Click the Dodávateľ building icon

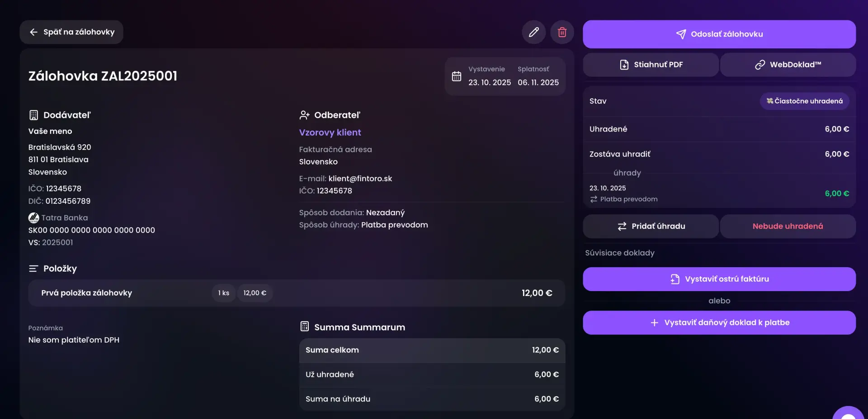(x=33, y=115)
